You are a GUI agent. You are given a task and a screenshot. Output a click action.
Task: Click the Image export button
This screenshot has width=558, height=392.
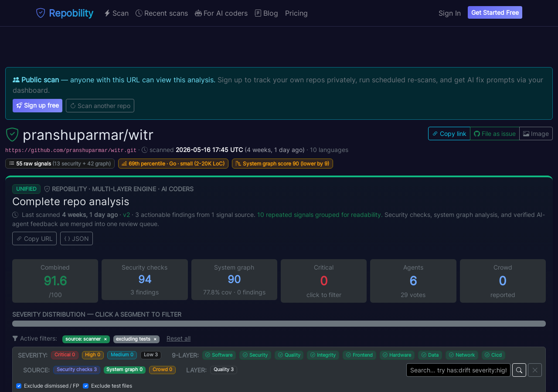click(536, 134)
